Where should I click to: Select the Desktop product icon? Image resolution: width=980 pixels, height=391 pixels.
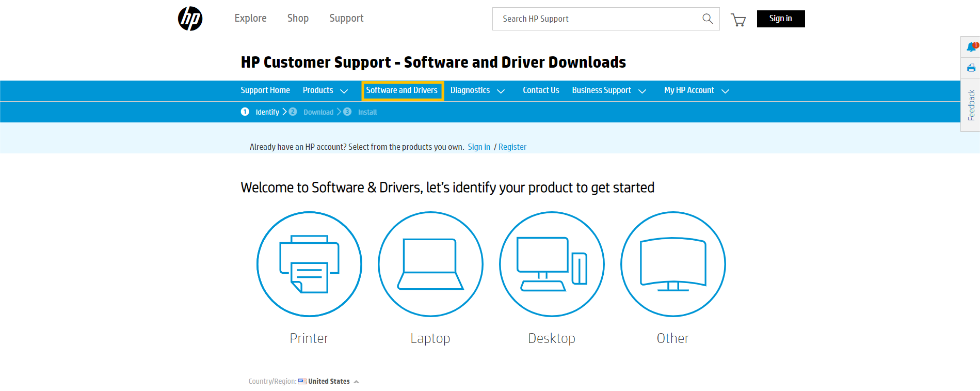click(x=552, y=264)
